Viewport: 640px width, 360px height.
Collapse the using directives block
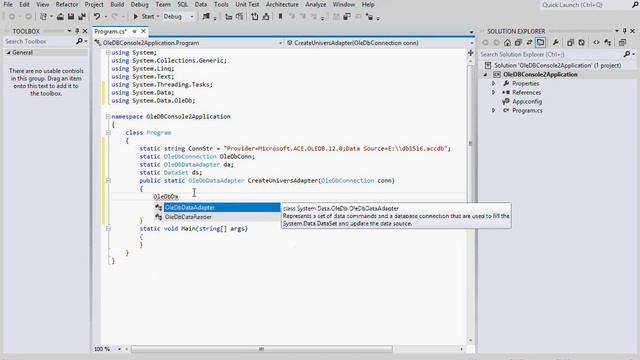108,53
